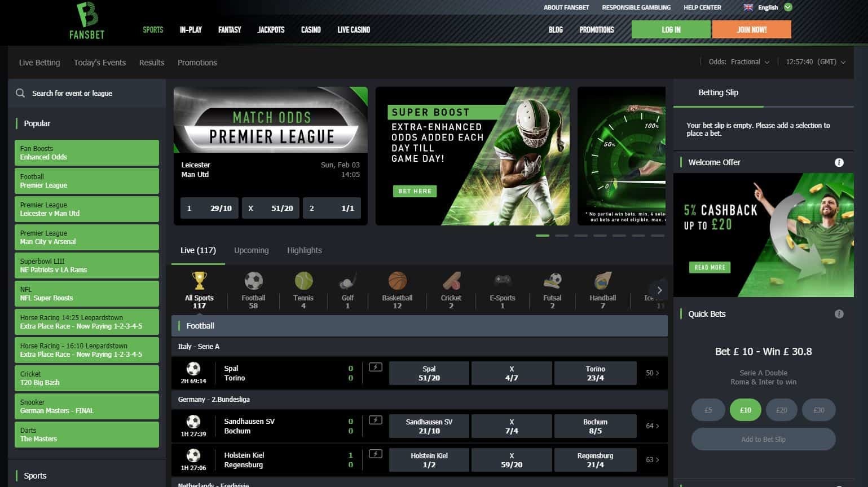Toggle Leicester win odds 29/10
868x487 pixels.
[209, 208]
